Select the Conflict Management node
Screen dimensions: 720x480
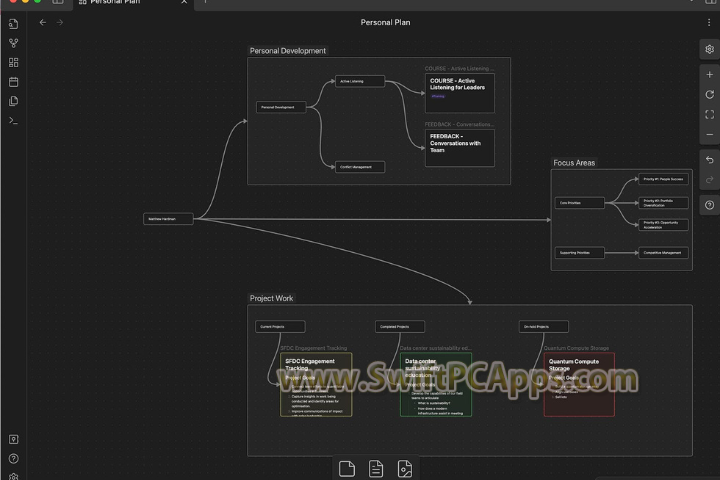tap(360, 167)
